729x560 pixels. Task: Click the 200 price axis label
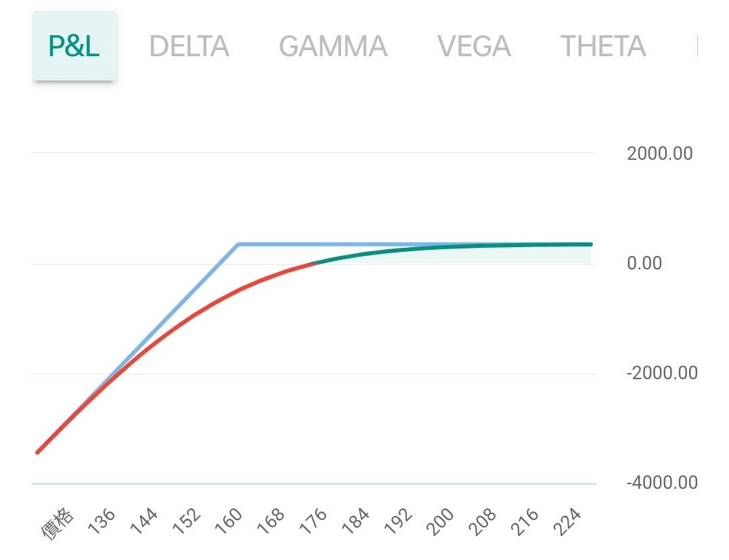click(443, 521)
